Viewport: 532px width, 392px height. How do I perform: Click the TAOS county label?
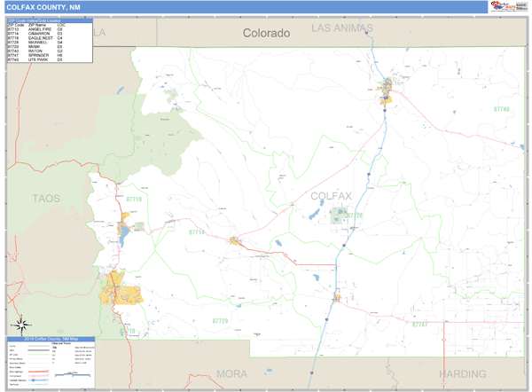point(46,198)
